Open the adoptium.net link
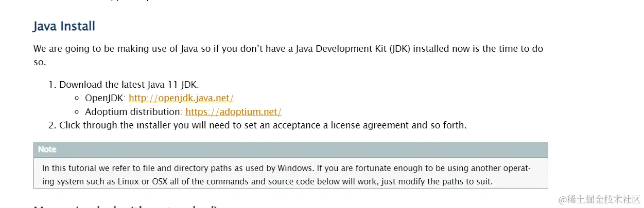644x208 pixels. 233,112
